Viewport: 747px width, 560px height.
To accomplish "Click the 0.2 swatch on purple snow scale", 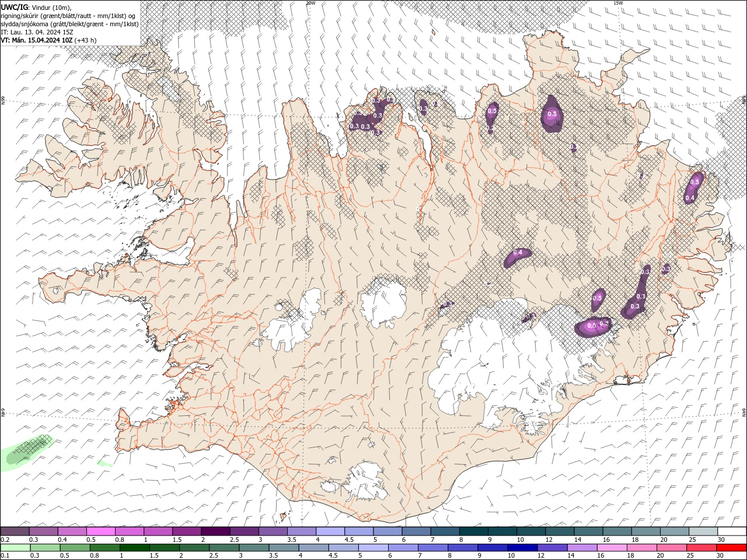I will (15, 531).
